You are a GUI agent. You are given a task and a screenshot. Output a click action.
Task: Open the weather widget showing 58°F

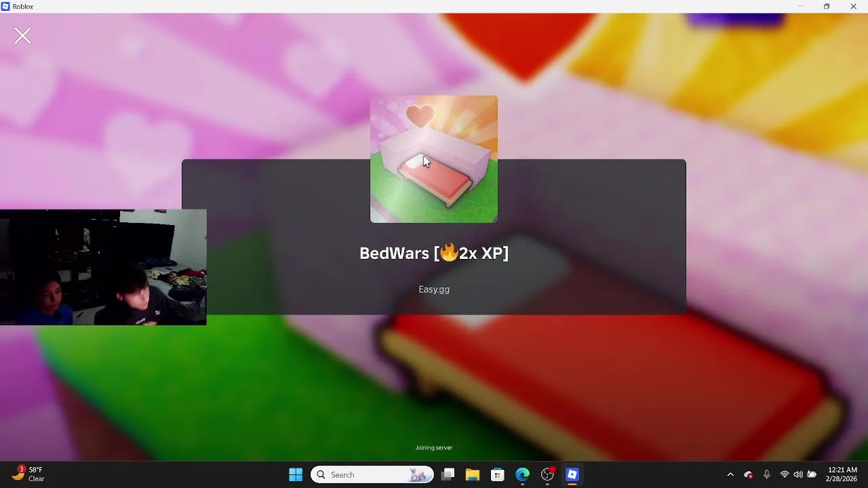[28, 474]
